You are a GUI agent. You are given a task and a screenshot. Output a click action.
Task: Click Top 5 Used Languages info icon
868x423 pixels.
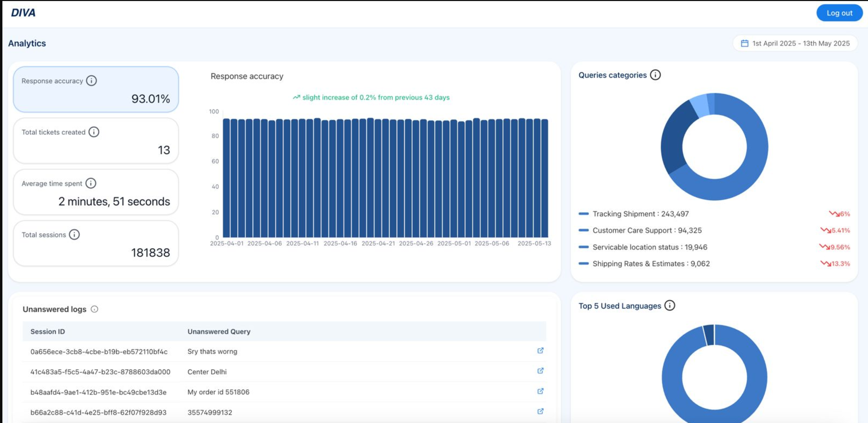(x=669, y=305)
